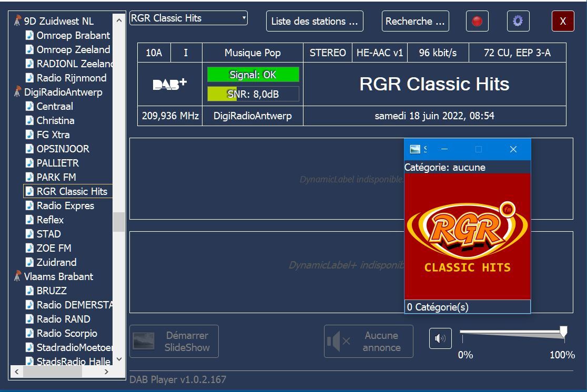Viewport: 587px width, 392px height.
Task: Click the 9D Zuidwest NL antenna icon
Action: click(17, 20)
